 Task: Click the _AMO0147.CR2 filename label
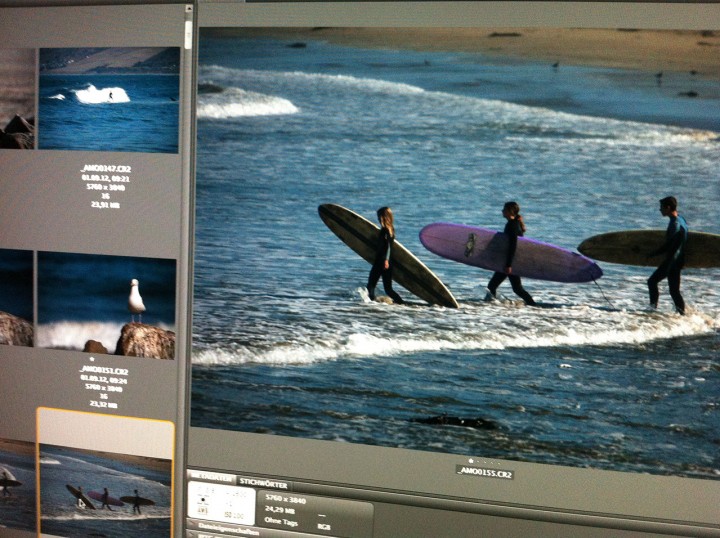tap(105, 169)
